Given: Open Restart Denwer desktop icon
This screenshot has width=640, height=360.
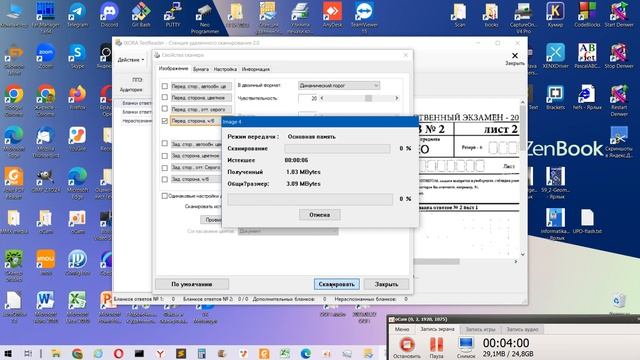Looking at the screenshot, I should (619, 100).
